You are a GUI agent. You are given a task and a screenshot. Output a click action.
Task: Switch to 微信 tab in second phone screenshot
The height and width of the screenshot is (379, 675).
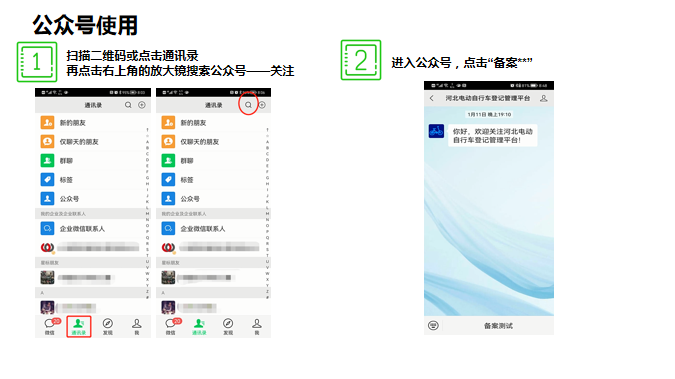click(x=171, y=326)
